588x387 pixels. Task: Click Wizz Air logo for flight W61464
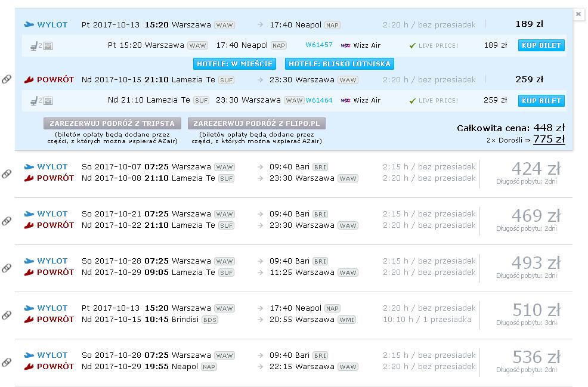[x=345, y=101]
